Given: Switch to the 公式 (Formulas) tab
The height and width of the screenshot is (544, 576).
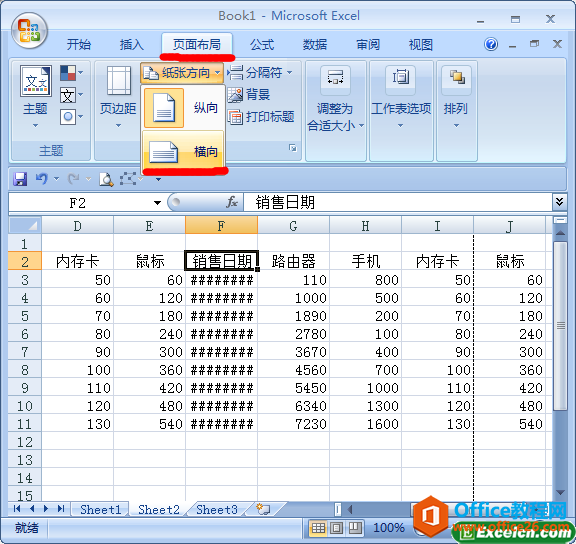Looking at the screenshot, I should [262, 45].
